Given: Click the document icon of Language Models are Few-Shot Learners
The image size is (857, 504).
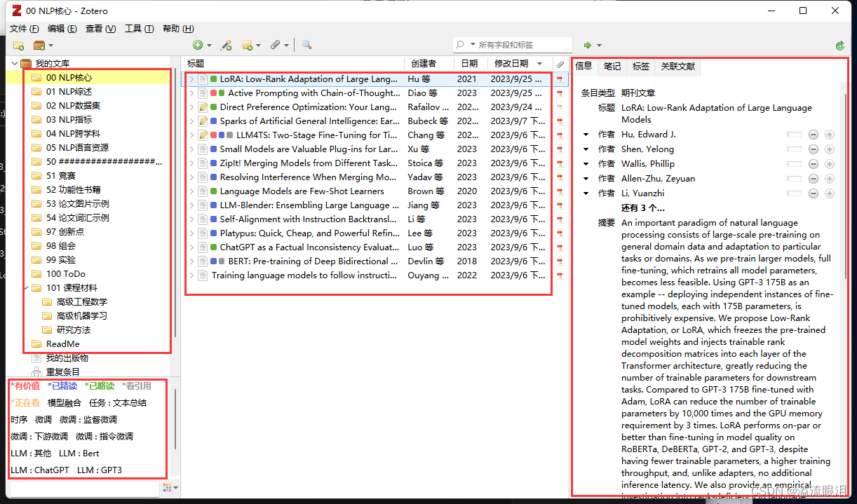Looking at the screenshot, I should 203,191.
